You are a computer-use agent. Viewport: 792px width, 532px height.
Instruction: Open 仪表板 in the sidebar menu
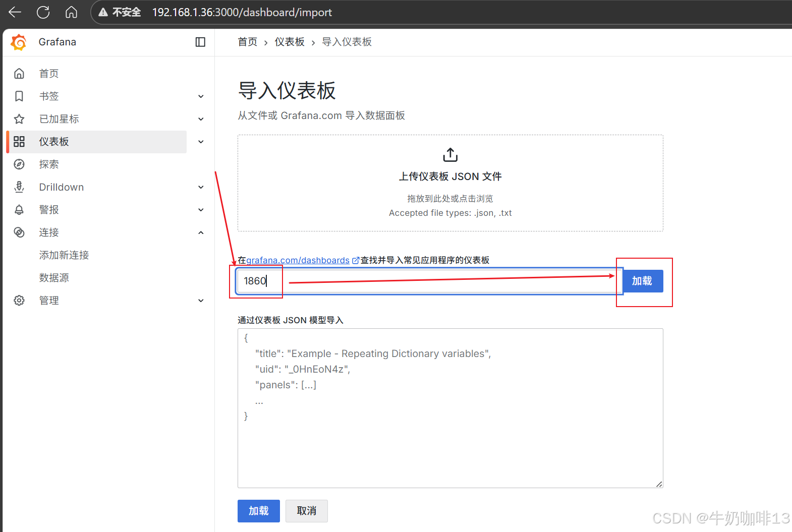(54, 142)
